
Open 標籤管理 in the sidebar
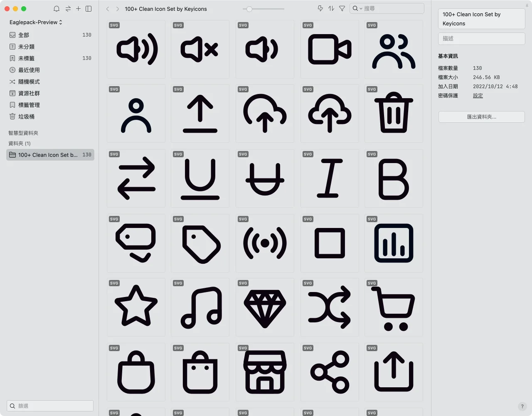pyautogui.click(x=29, y=105)
